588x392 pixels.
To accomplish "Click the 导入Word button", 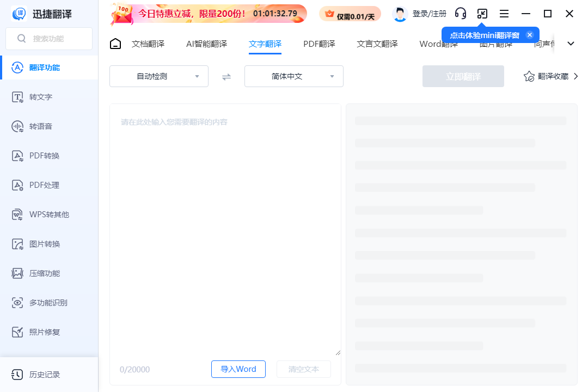I will coord(238,369).
